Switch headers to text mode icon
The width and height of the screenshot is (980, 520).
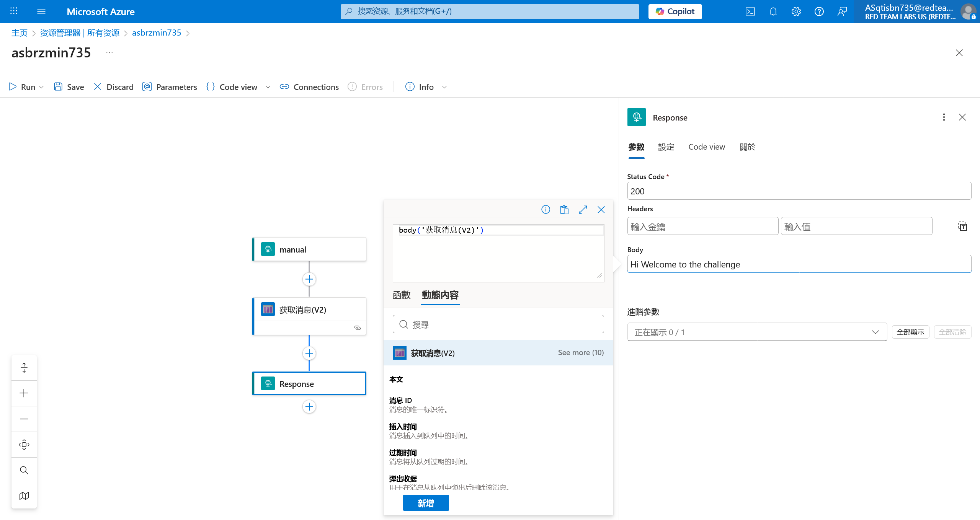[962, 227]
